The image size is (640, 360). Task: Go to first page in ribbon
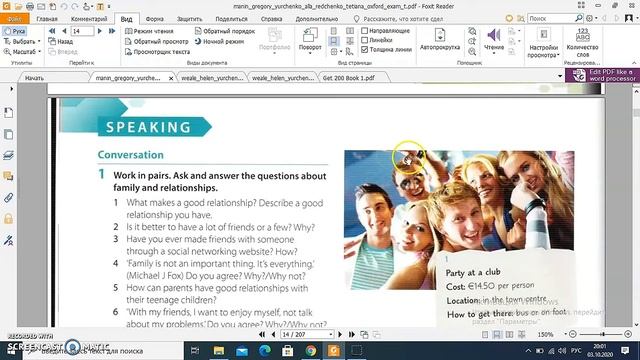(x=52, y=31)
